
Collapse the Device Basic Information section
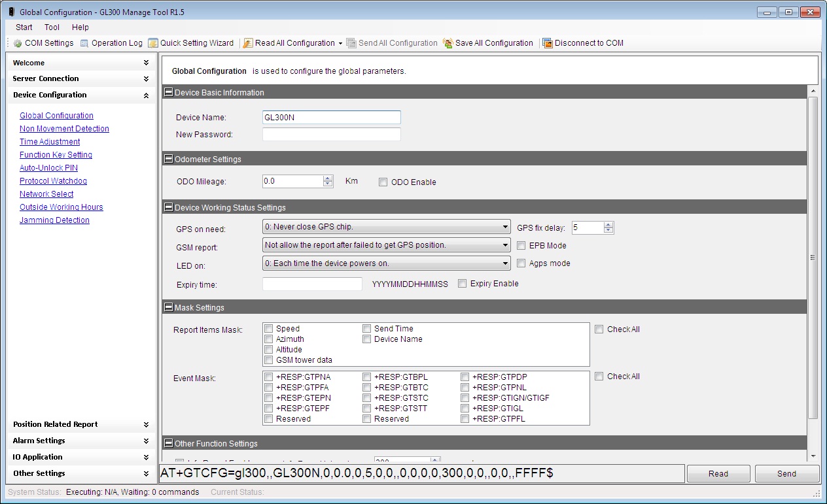click(x=168, y=93)
